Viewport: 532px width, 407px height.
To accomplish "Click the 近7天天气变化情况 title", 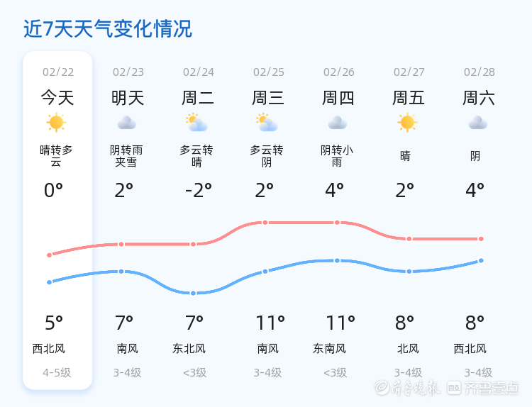I will click(x=108, y=29).
